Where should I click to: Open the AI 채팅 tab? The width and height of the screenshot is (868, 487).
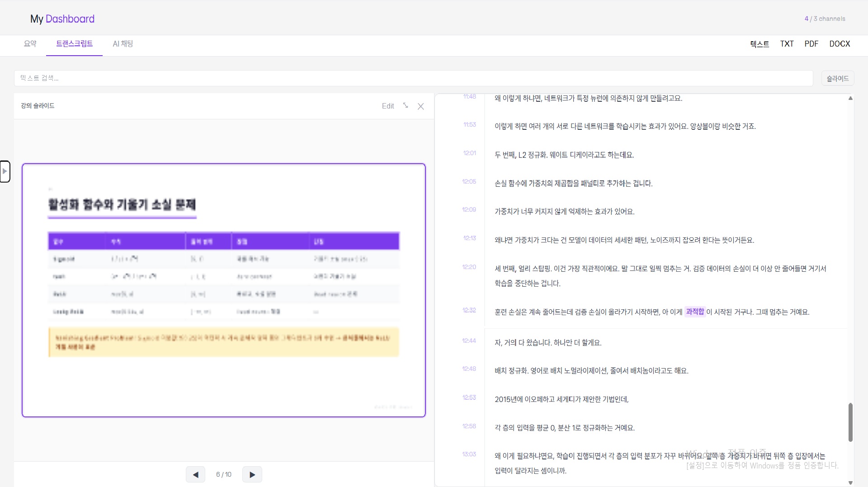click(123, 44)
